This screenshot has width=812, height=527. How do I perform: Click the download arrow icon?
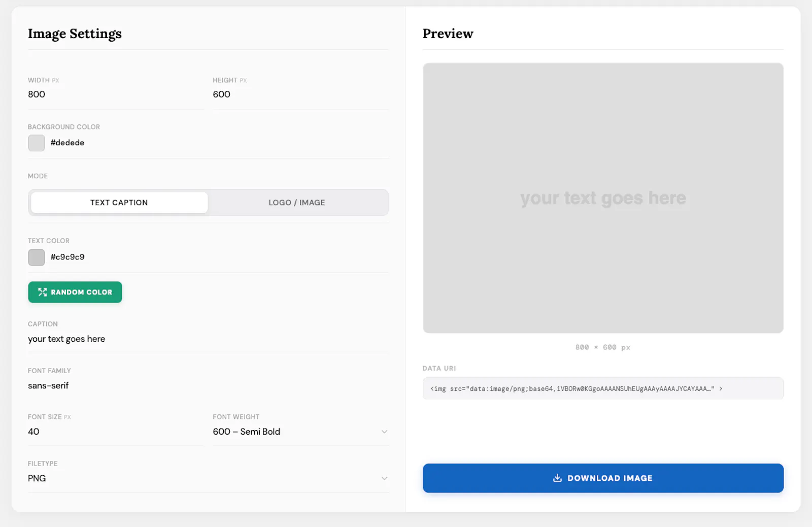coord(557,478)
